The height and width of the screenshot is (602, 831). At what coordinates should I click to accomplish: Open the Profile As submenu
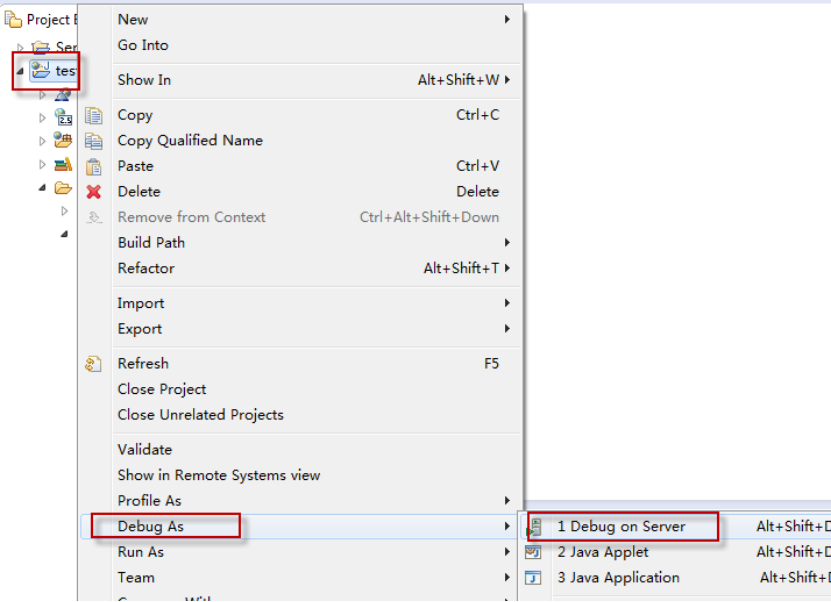301,500
